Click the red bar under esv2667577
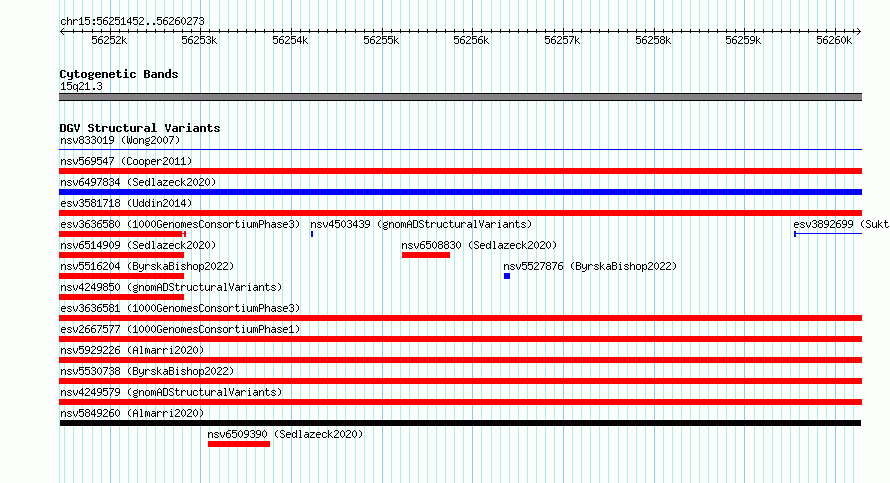The image size is (890, 483). point(460,339)
